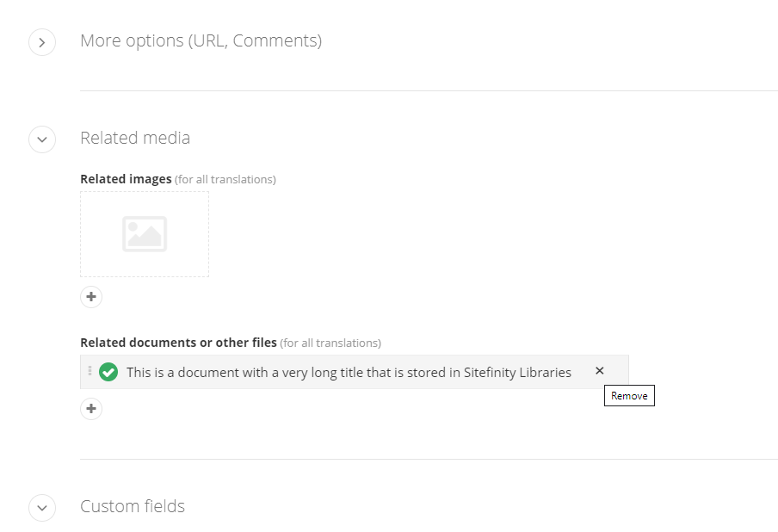The width and height of the screenshot is (778, 532).
Task: Add a related image with plus button
Action: click(91, 297)
